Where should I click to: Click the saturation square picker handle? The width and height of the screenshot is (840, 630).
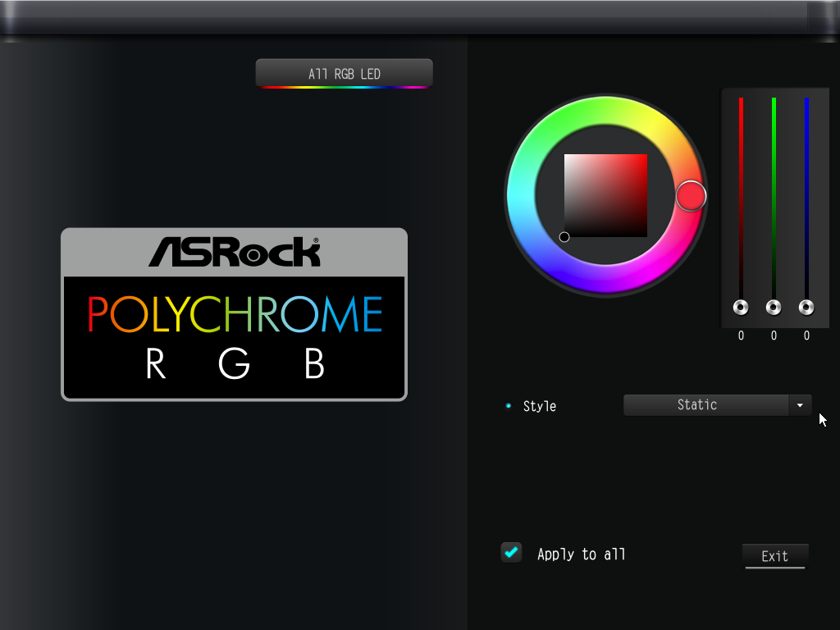tap(564, 237)
